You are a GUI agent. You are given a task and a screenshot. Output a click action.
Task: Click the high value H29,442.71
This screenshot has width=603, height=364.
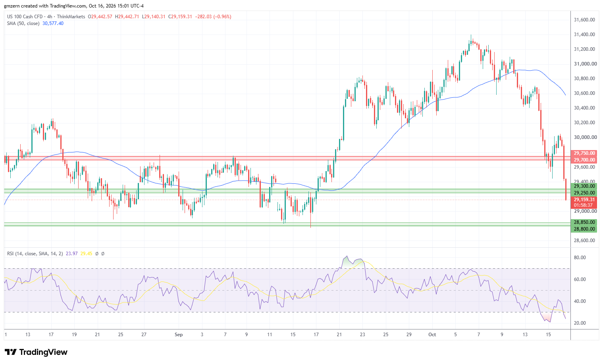(x=127, y=17)
